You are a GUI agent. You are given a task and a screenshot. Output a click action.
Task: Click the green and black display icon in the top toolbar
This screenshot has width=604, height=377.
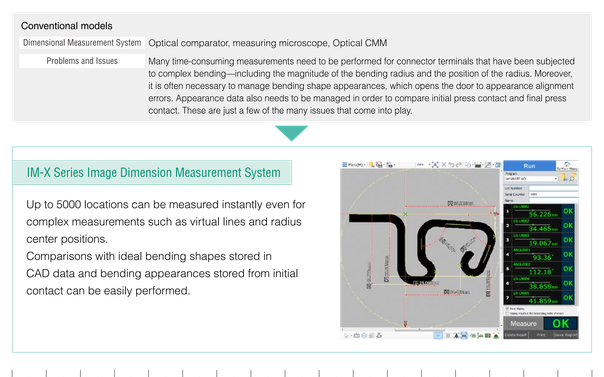tap(478, 165)
